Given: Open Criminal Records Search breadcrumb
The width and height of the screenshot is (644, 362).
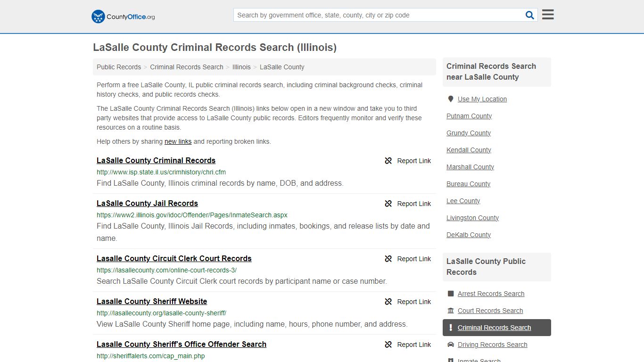Looking at the screenshot, I should (x=187, y=67).
